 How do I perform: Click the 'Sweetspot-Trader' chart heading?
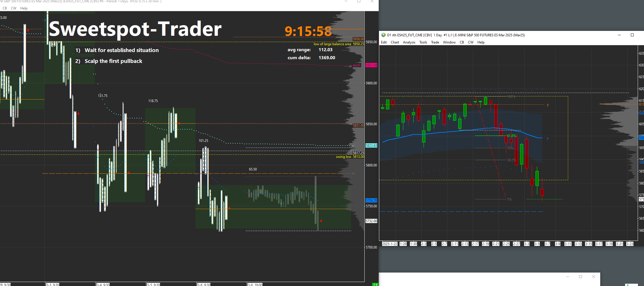click(135, 29)
